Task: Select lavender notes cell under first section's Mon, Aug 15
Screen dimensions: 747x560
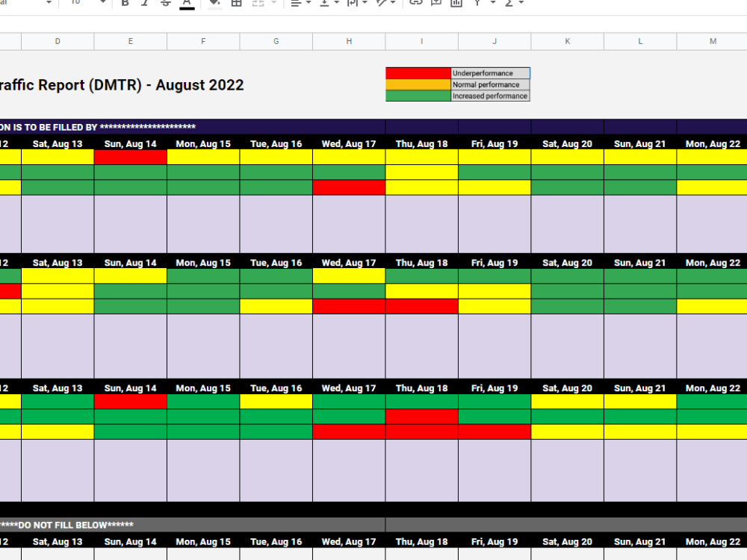Action: 203,224
